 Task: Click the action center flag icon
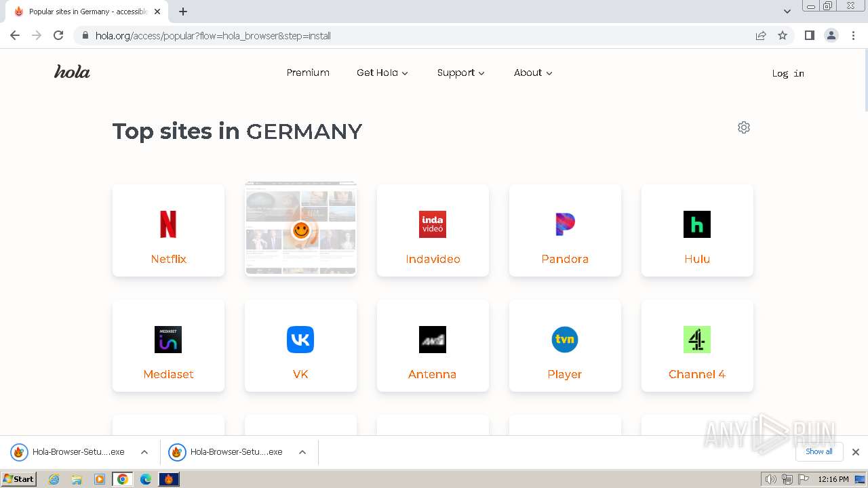[803, 479]
